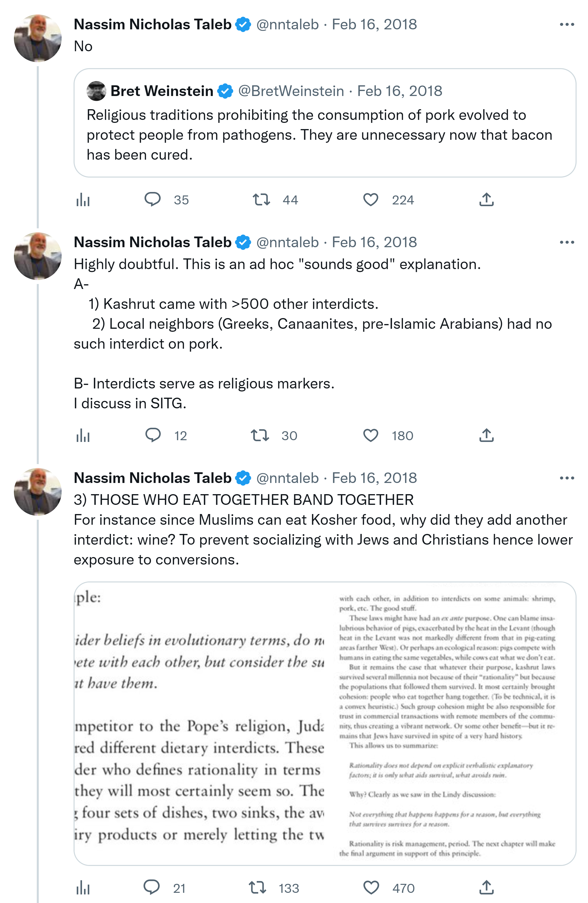Reply to the third tweet about Kosher food
The height and width of the screenshot is (903, 588).
152,888
